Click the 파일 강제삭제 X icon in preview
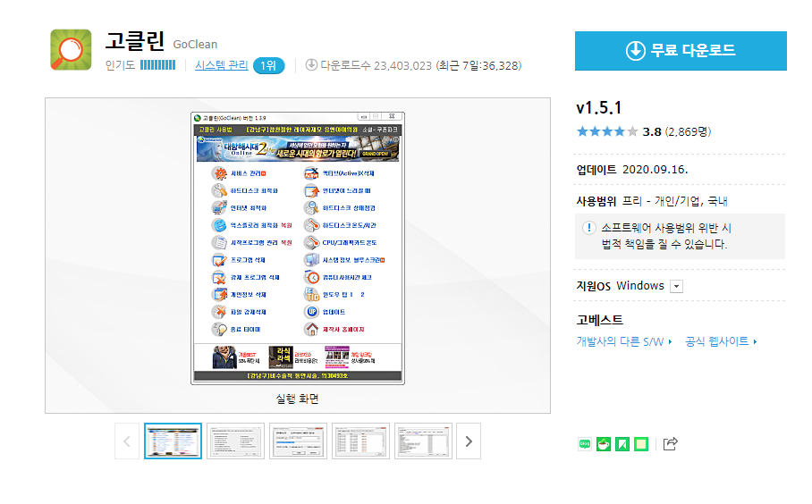812x504 pixels. (220, 312)
